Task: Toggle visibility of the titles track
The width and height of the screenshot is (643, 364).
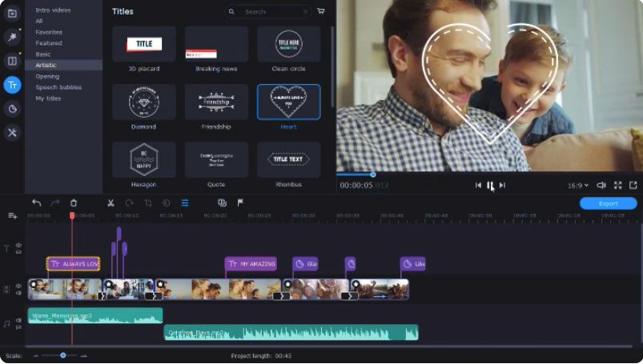Action: [18, 246]
